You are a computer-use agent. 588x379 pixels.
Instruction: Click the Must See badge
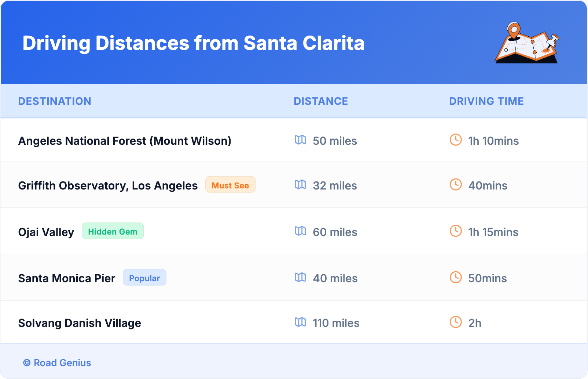[x=230, y=185]
